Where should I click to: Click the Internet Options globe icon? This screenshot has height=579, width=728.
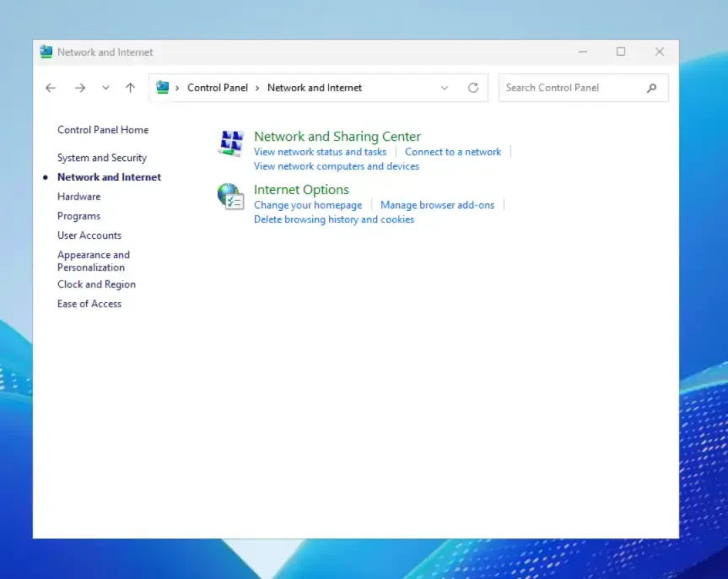click(230, 197)
